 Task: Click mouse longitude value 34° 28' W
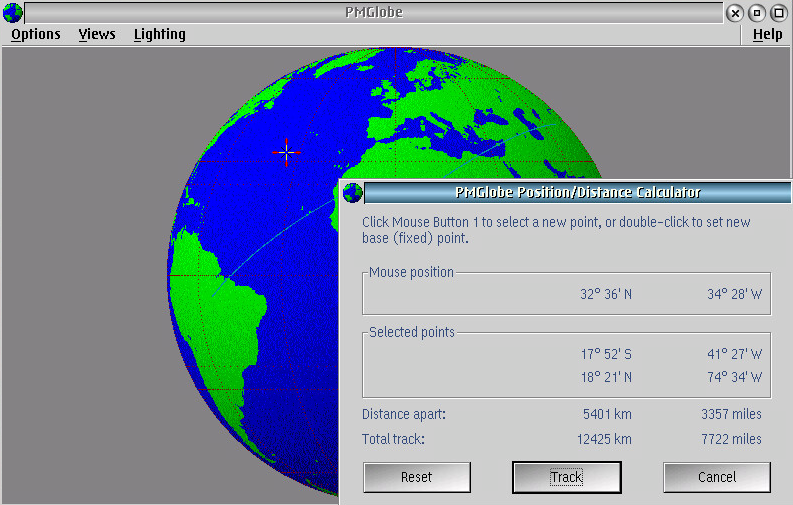coord(734,294)
